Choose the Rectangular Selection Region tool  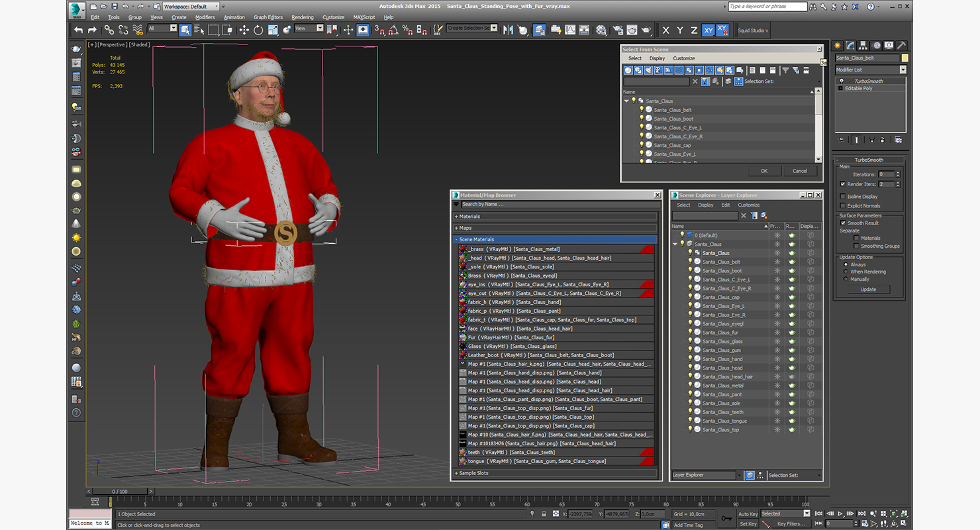214,30
